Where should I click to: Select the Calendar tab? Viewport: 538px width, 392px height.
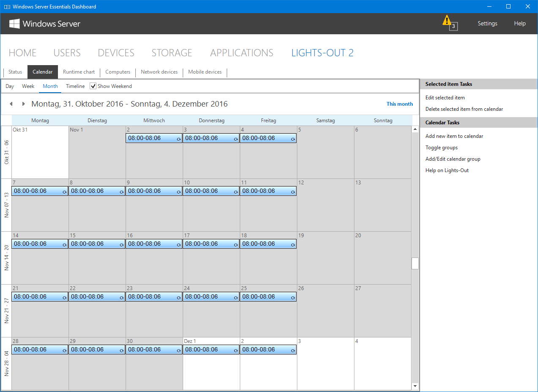pyautogui.click(x=43, y=72)
